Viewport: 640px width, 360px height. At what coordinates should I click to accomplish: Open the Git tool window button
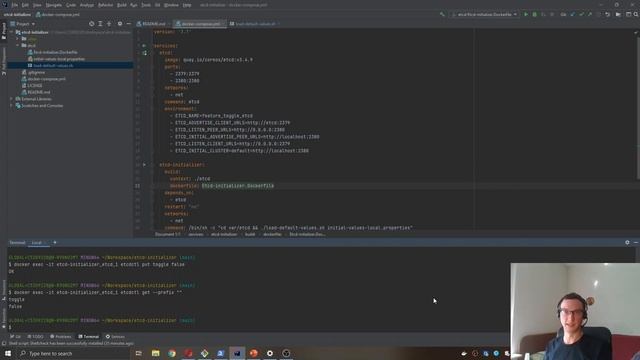point(16,337)
